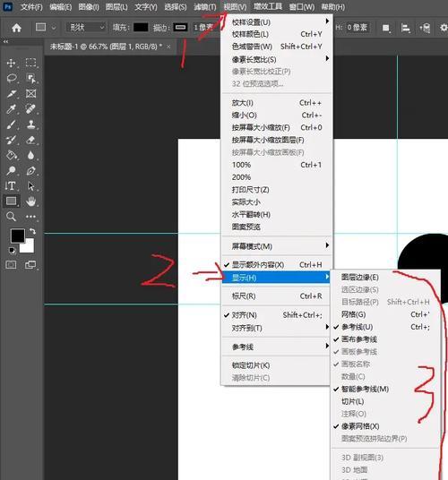The image size is (448, 480).
Task: Toggle 切片(L) slices display
Action: 385,401
